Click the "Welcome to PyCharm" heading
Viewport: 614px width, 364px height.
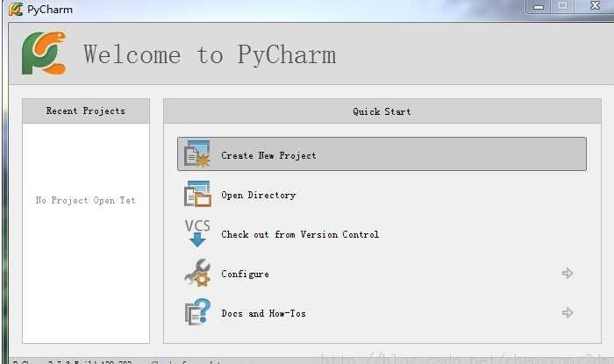pyautogui.click(x=210, y=54)
